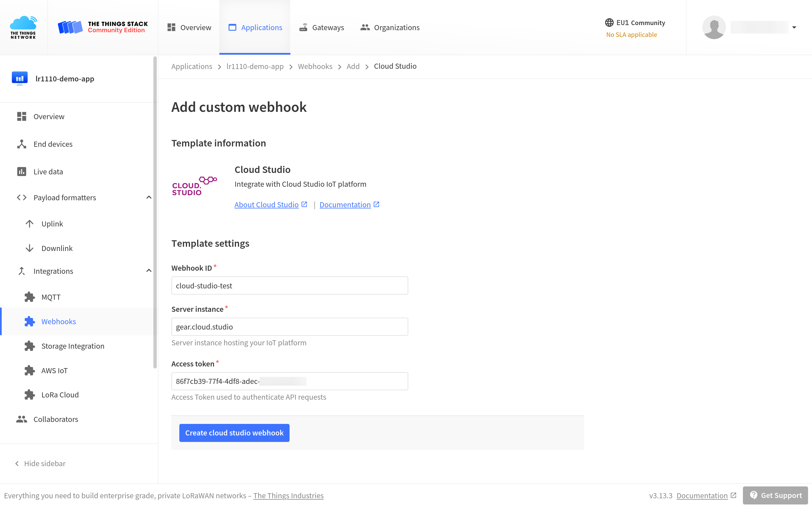
Task: Click the lr1110-demo-app breadcrumb link
Action: [255, 66]
